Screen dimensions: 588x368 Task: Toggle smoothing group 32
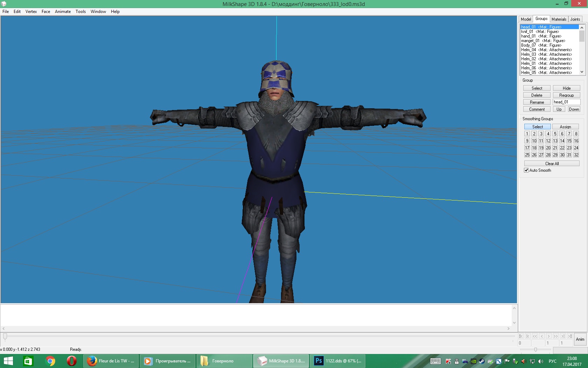pyautogui.click(x=576, y=155)
